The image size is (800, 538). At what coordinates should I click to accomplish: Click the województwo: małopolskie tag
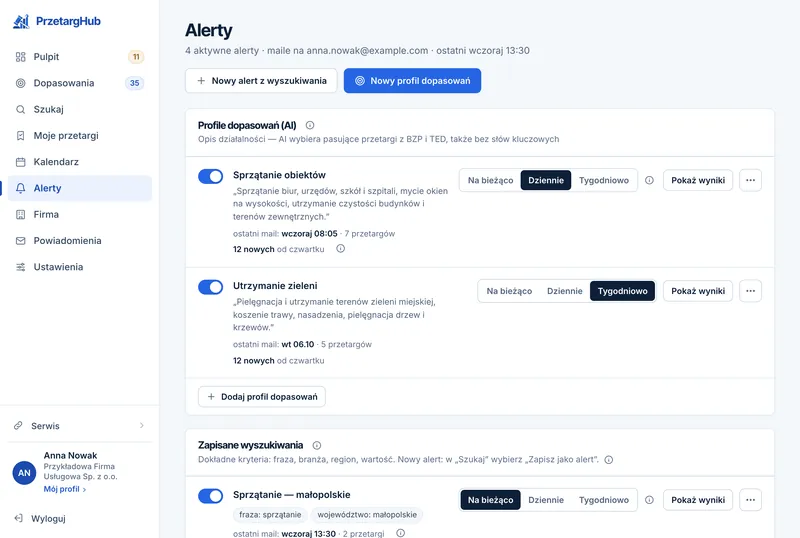tap(367, 515)
